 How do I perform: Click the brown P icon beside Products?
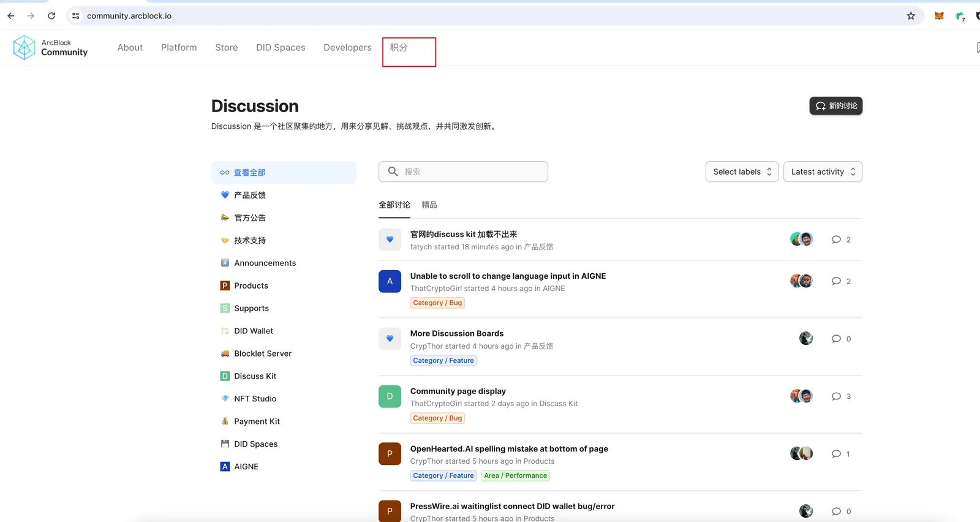click(x=225, y=286)
